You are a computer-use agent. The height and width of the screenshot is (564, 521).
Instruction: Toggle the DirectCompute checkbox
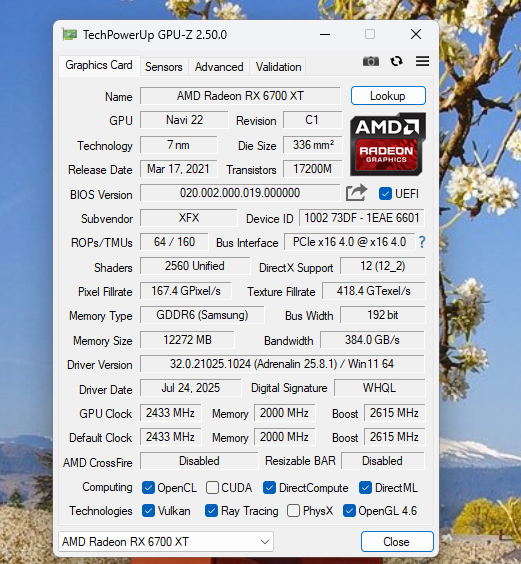tap(269, 488)
